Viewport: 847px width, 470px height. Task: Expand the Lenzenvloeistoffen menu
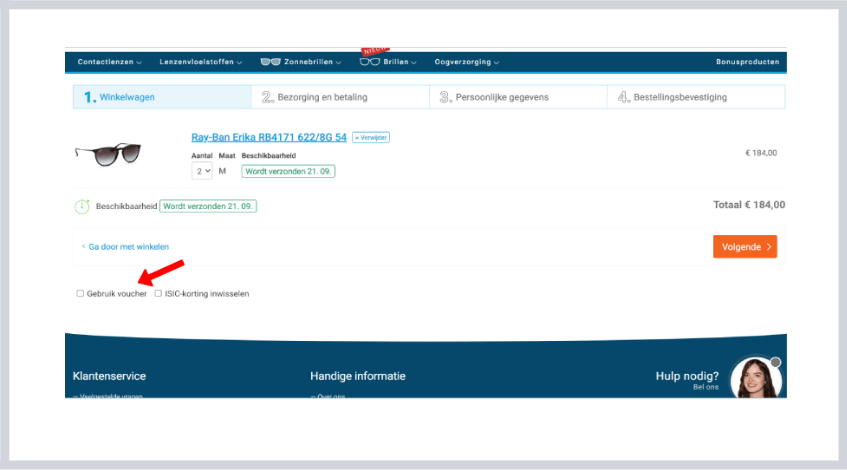pyautogui.click(x=200, y=62)
